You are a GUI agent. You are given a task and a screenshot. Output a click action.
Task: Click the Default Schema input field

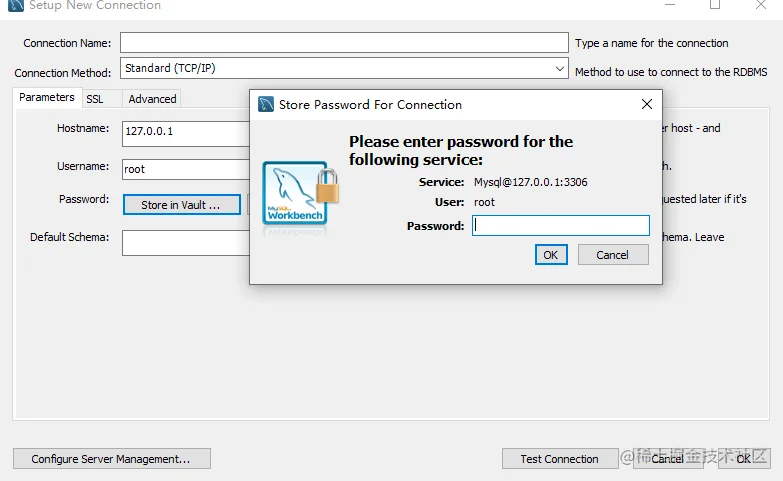pos(186,243)
